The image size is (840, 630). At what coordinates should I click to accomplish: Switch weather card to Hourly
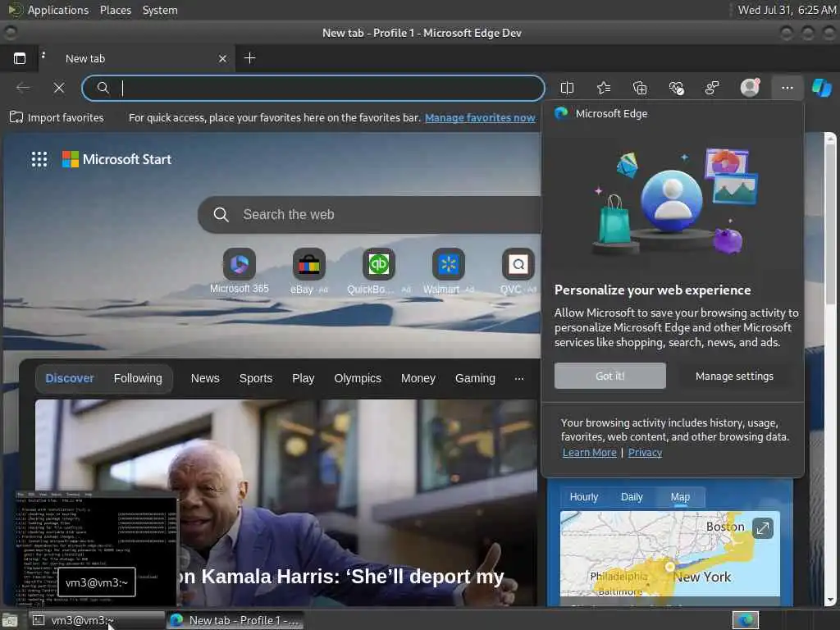(x=583, y=497)
